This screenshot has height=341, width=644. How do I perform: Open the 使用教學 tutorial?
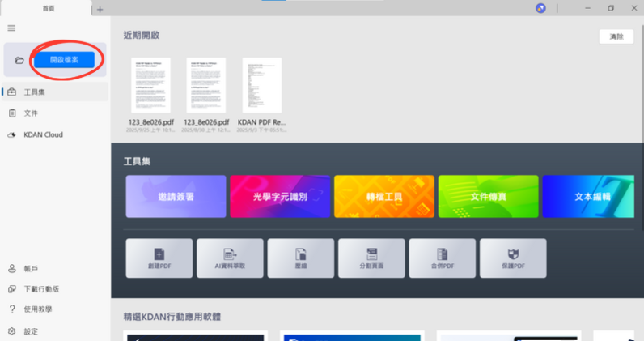36,310
